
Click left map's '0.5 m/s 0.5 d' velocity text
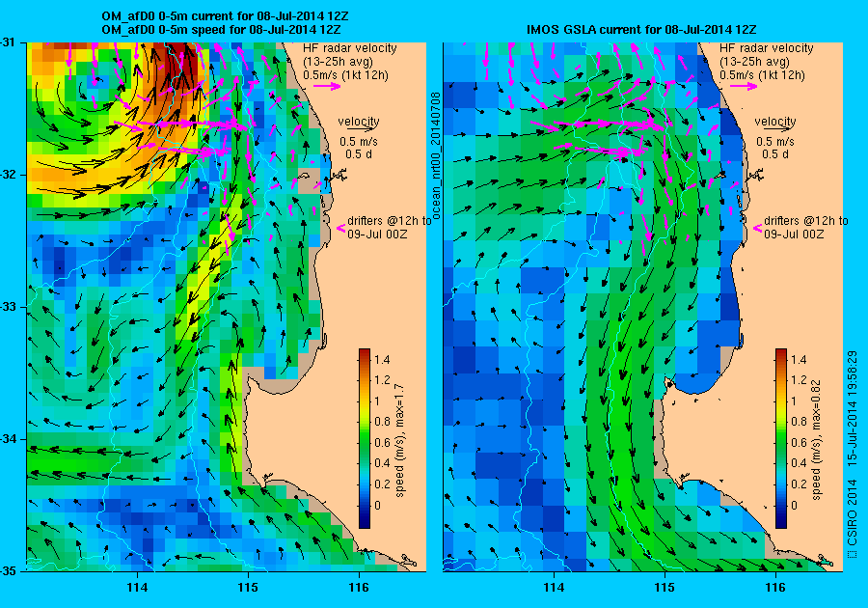(359, 148)
